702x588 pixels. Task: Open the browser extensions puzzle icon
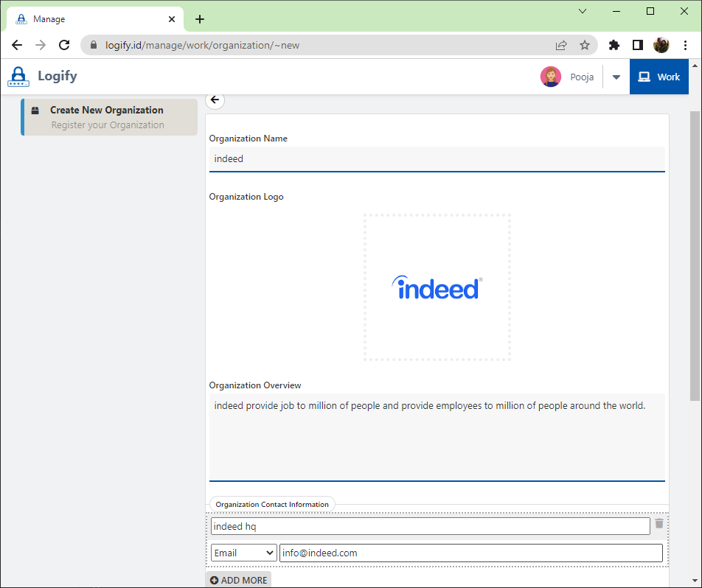(614, 45)
